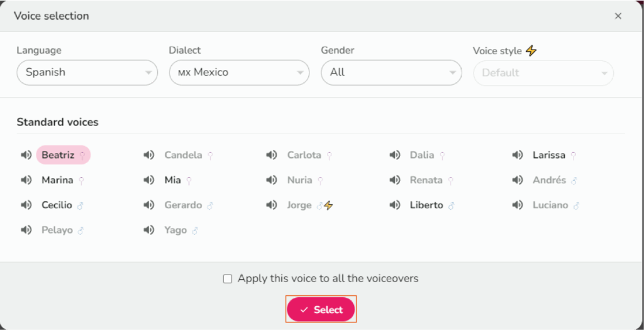Viewport: 644px width, 330px height.
Task: Play the Mia voice sample
Action: (x=149, y=180)
